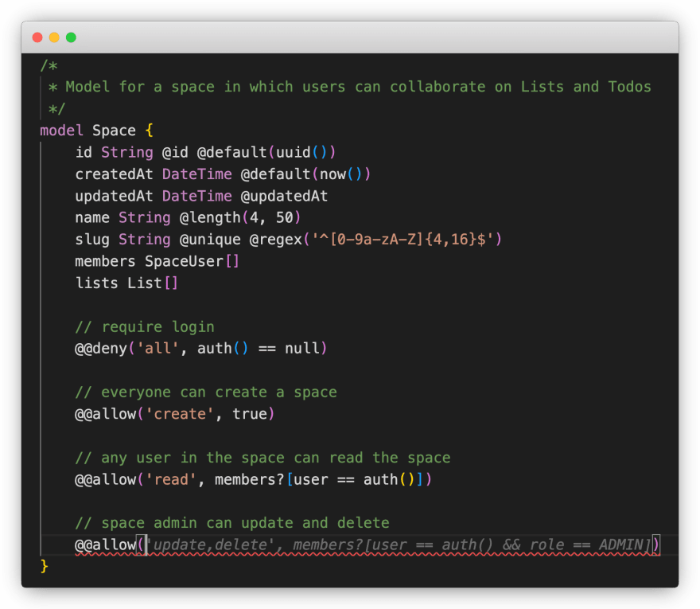Click the '// require login' comment
The image size is (700, 609).
coord(145,327)
